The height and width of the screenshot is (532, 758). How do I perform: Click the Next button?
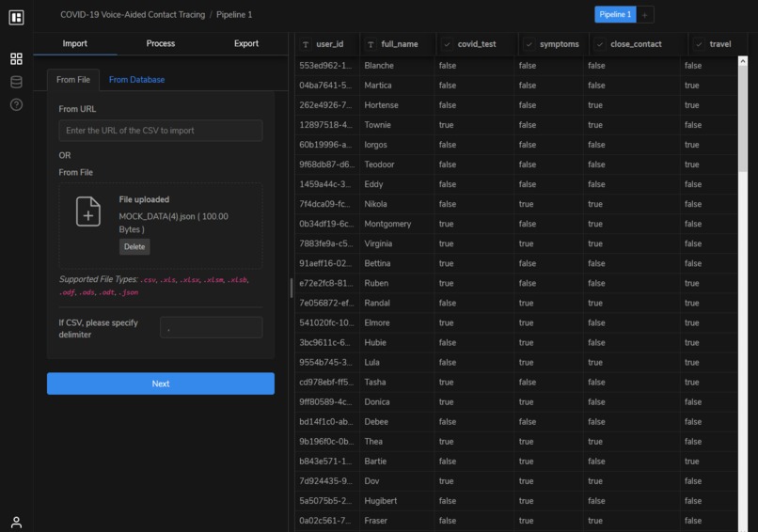(161, 383)
